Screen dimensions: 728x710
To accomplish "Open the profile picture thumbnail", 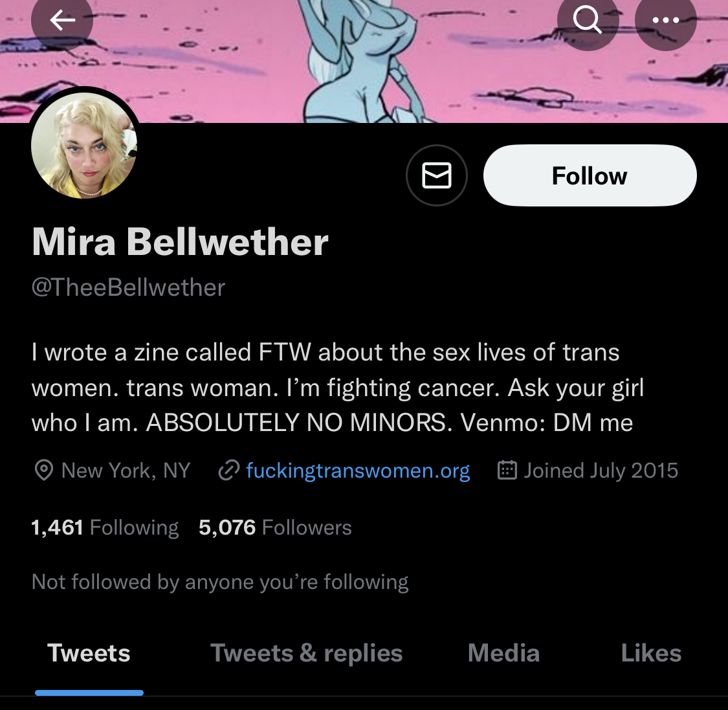I will (x=84, y=146).
